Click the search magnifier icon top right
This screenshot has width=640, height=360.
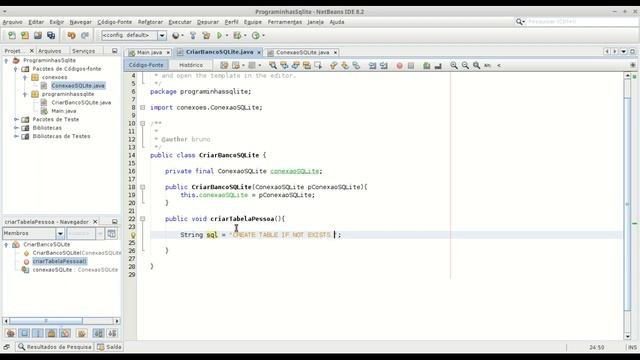pyautogui.click(x=520, y=22)
